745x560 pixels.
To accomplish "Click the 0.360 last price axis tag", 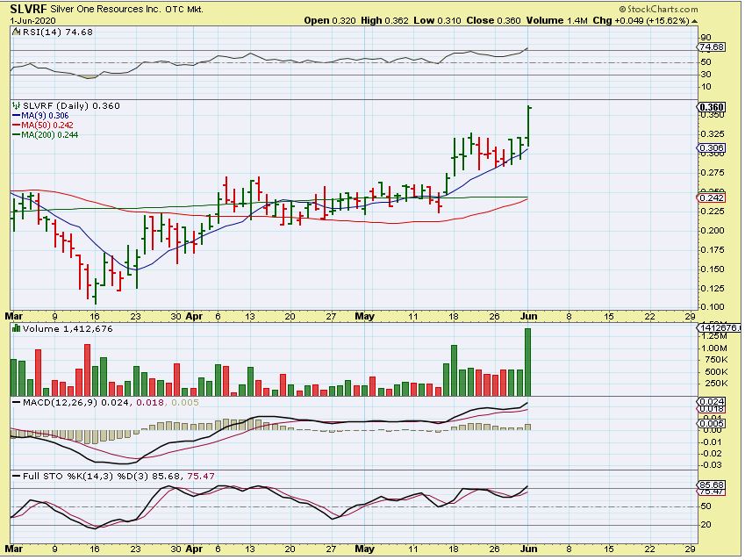I will pyautogui.click(x=712, y=107).
